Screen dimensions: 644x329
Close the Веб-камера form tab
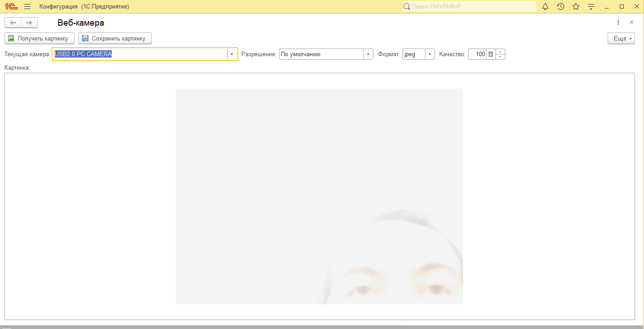631,22
